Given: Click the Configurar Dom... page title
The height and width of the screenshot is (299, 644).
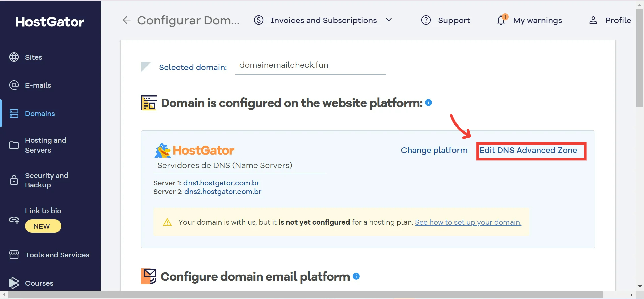Looking at the screenshot, I should click(188, 20).
